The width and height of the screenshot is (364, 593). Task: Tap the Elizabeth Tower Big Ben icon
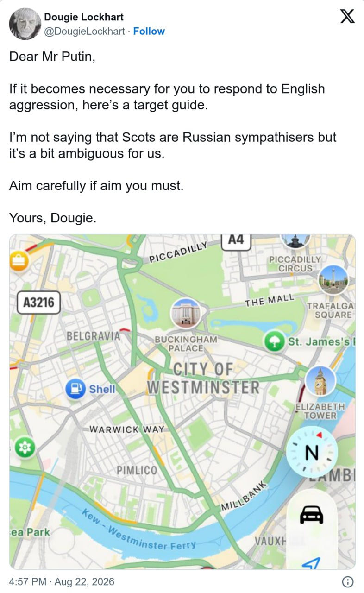pyautogui.click(x=320, y=380)
